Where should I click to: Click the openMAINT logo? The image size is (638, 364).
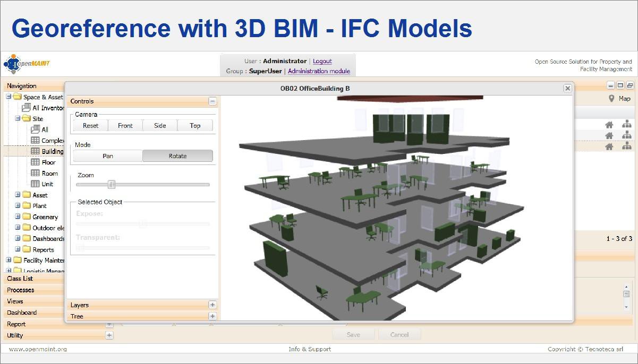coord(27,64)
